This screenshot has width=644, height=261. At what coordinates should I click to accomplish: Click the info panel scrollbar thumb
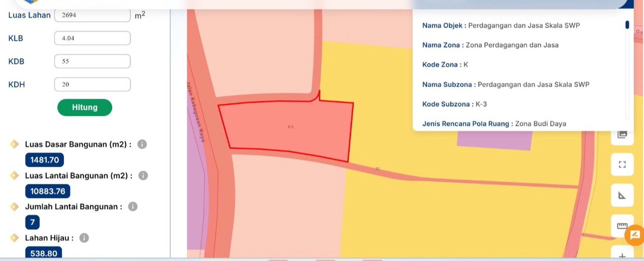pyautogui.click(x=627, y=25)
